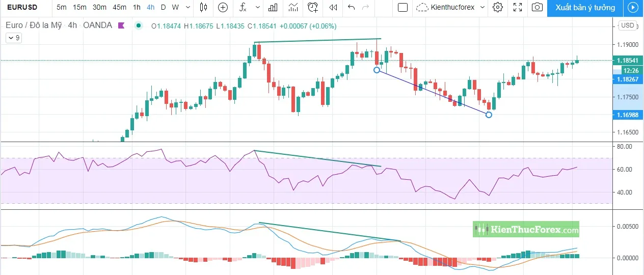Viewport: 644px width, 275px height.
Task: Click the purple flag icon beside OANDA
Action: tap(121, 25)
